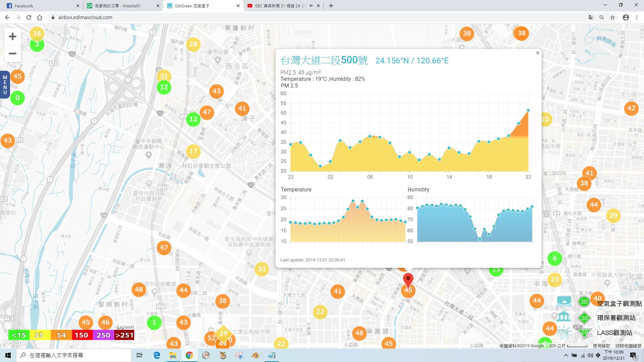This screenshot has height=362, width=644.
Task: Open the green 6 sensor marker
Action: [x=555, y=258]
